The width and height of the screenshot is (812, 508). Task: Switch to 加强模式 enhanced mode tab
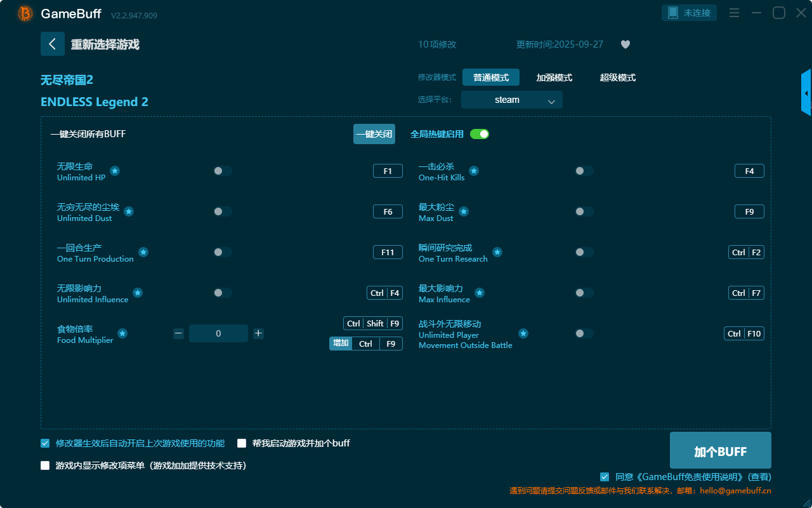[x=554, y=77]
